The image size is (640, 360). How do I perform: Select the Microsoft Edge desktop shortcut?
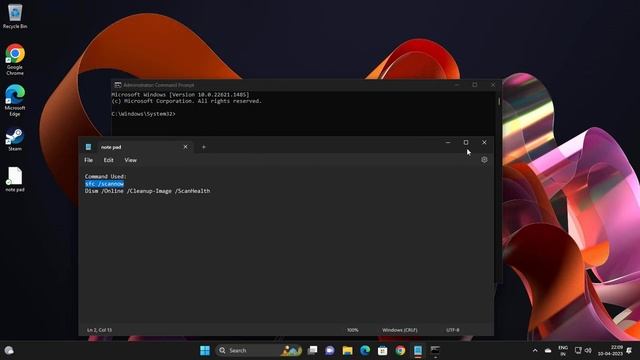15,100
